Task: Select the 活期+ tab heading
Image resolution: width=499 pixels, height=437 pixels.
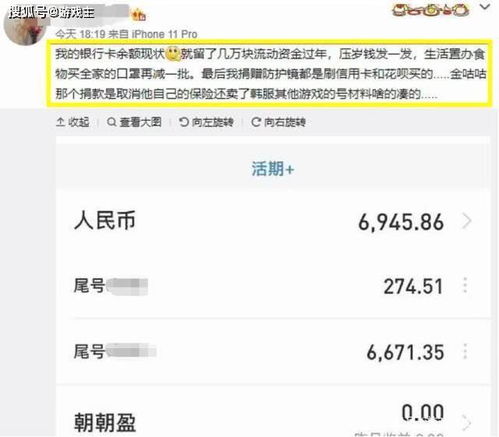Action: pos(273,169)
